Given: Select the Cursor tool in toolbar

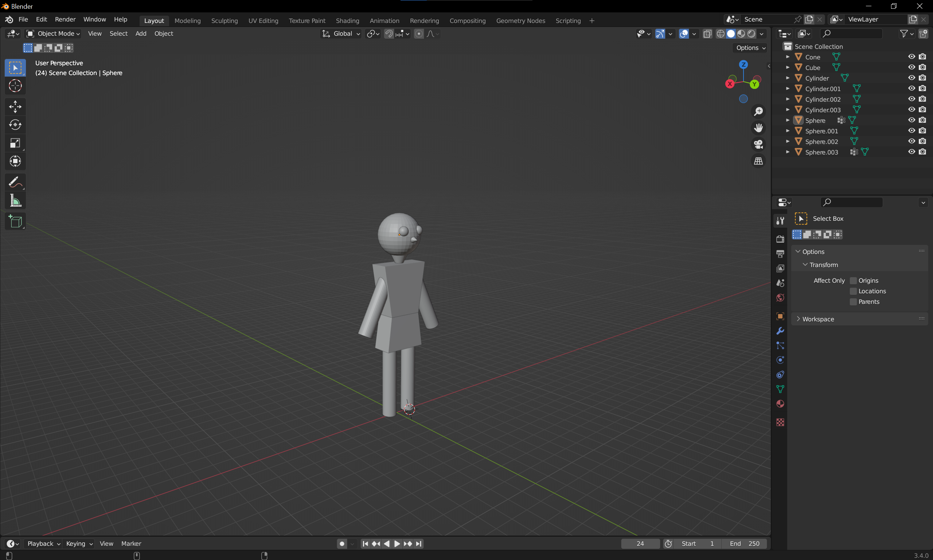Looking at the screenshot, I should click(15, 86).
